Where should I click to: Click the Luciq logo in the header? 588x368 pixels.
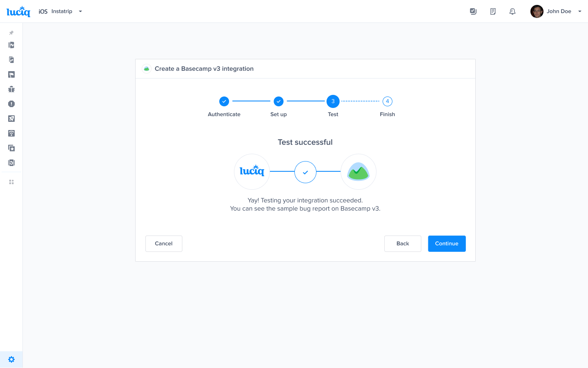18,11
